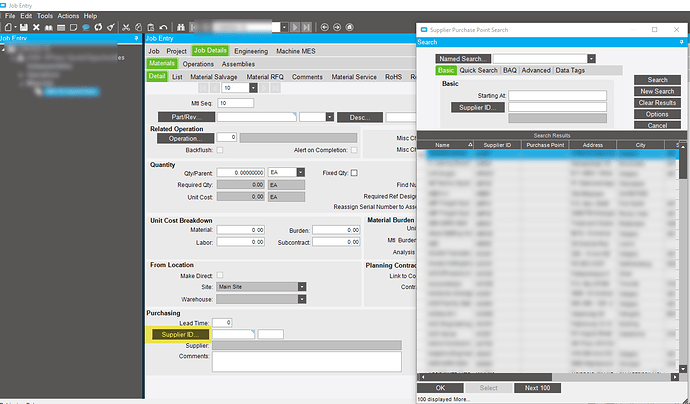This screenshot has width=690, height=404.
Task: Open the material sequence navigator dropdown
Action: [253, 88]
